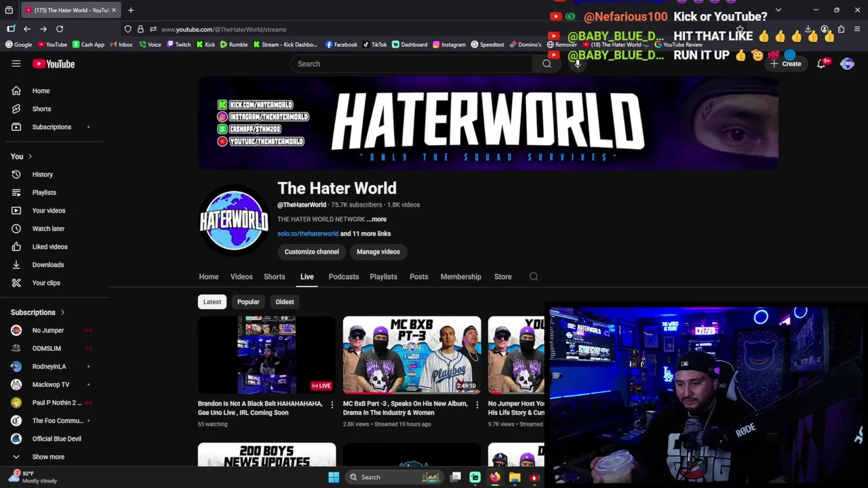The width and height of the screenshot is (868, 488).
Task: Click the YouTube logo
Action: (54, 64)
